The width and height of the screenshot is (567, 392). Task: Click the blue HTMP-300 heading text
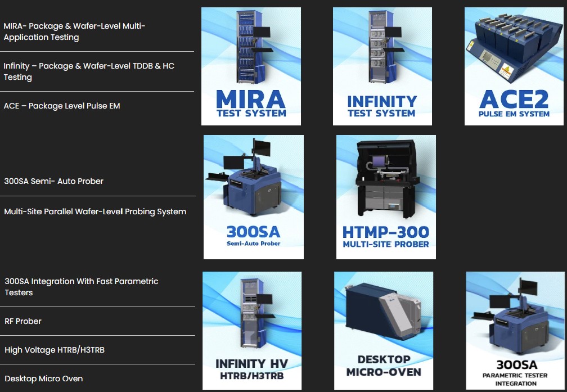386,232
